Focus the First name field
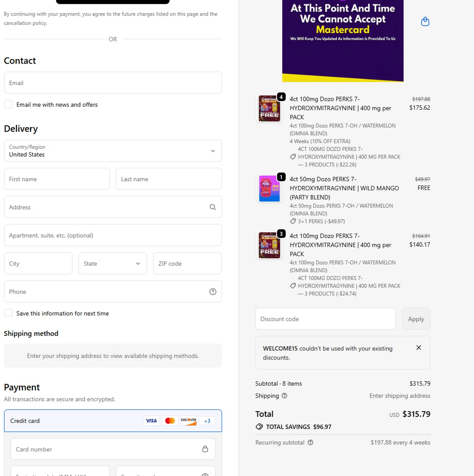Image resolution: width=474 pixels, height=476 pixels. (x=57, y=179)
